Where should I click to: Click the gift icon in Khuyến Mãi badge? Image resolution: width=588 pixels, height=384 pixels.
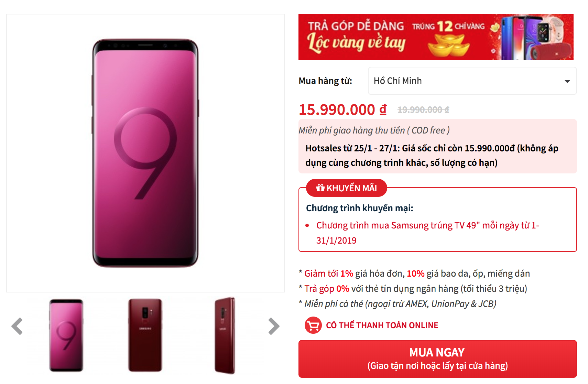coord(320,188)
